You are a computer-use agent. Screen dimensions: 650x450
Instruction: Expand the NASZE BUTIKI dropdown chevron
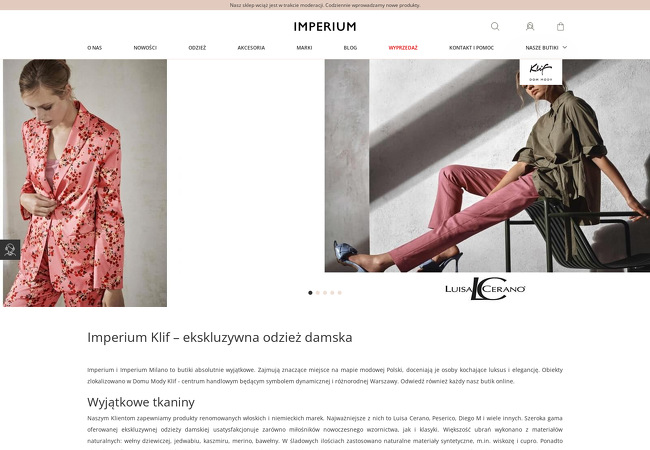coord(565,47)
